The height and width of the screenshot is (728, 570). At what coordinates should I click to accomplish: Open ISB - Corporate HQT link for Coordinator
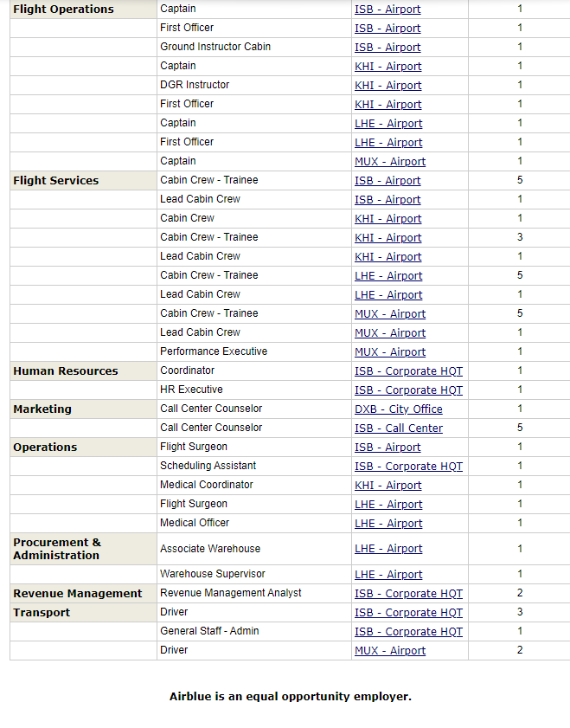408,371
